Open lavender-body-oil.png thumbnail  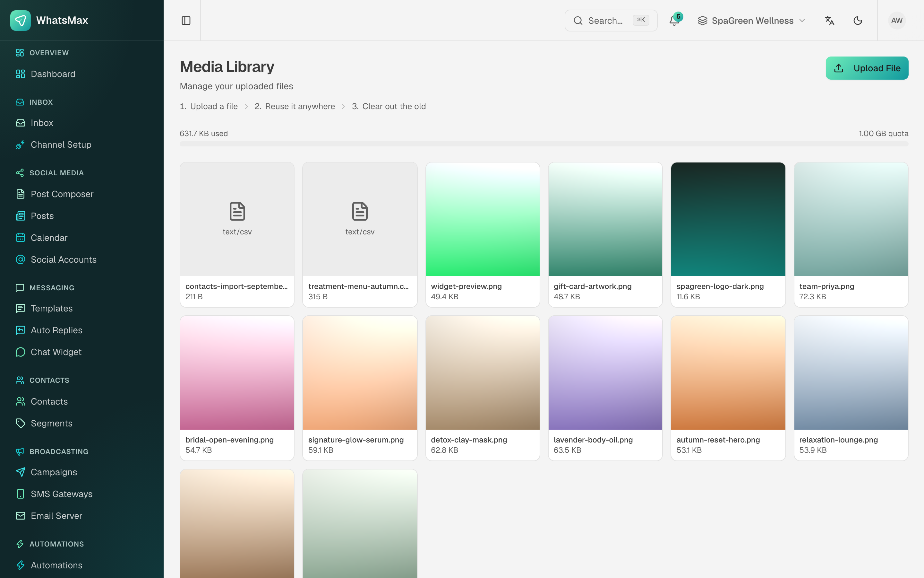click(605, 373)
